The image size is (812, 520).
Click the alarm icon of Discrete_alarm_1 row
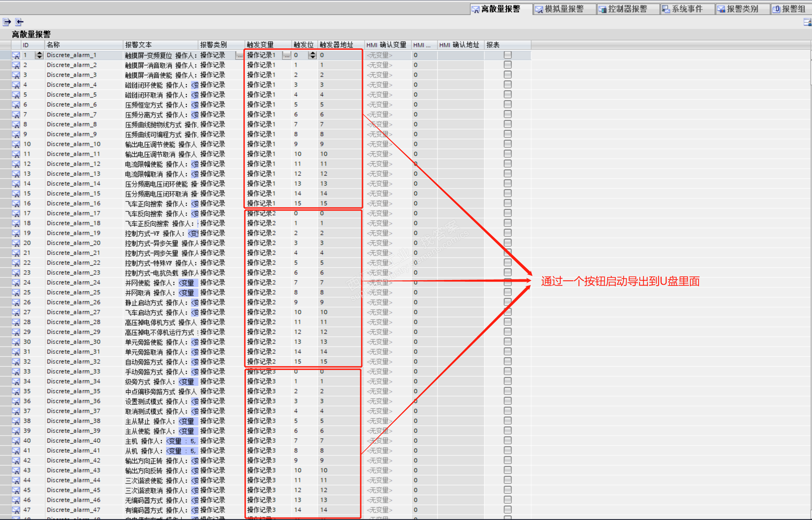coord(16,55)
